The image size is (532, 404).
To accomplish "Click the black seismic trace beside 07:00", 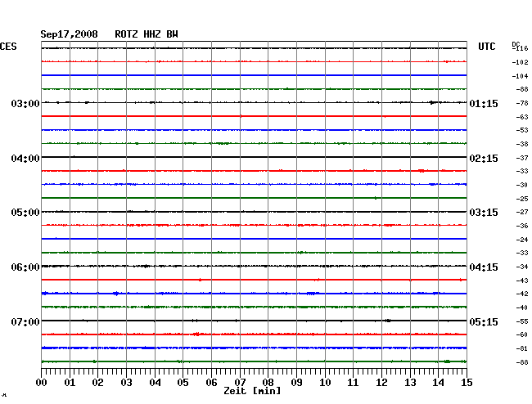I will click(x=254, y=321).
